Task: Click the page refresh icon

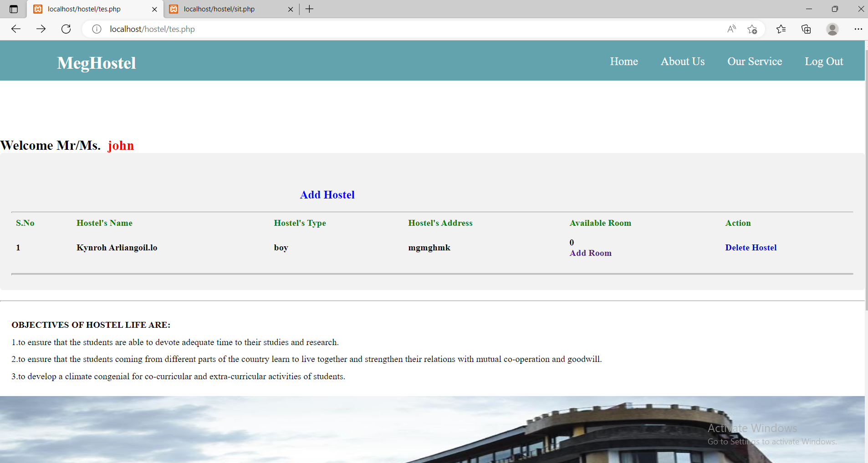Action: point(66,29)
